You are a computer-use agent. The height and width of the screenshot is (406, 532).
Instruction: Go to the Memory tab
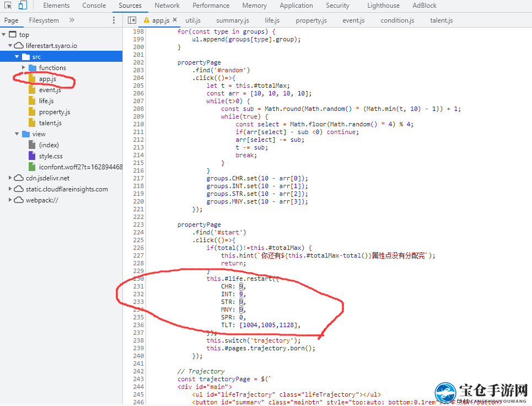pos(255,6)
